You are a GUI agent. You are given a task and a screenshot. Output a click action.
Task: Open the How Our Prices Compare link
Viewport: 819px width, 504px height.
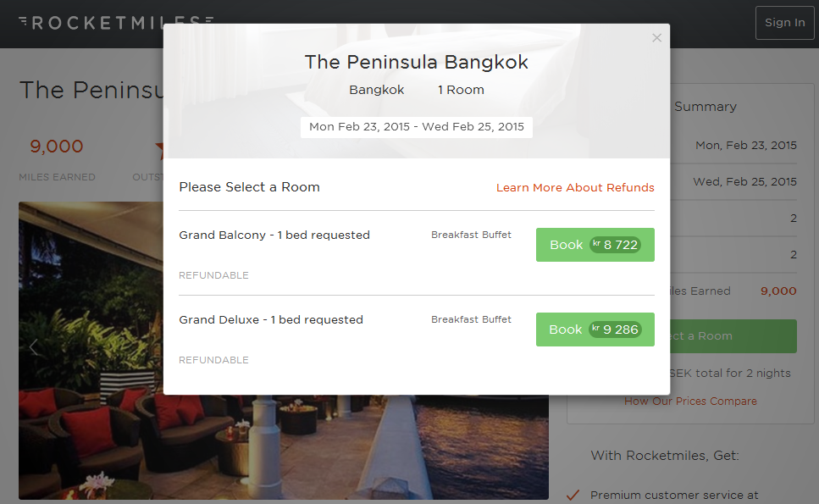click(690, 402)
